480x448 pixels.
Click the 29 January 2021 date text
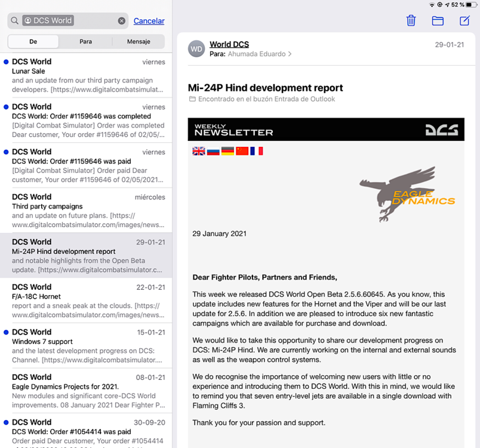(x=219, y=234)
